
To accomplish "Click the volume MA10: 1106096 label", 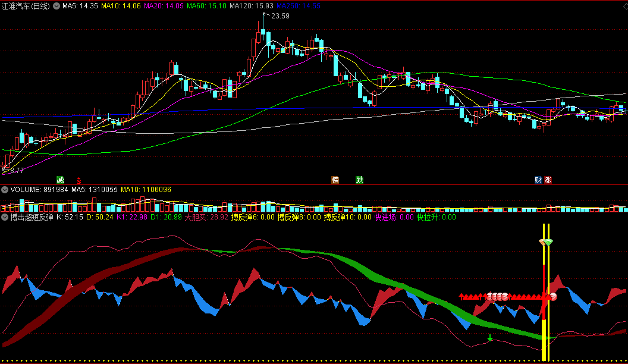I will [146, 190].
